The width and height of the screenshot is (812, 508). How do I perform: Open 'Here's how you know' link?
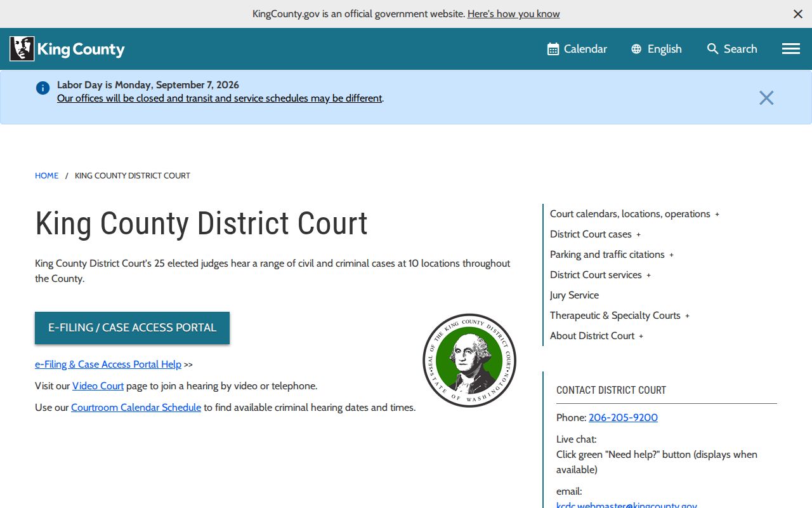514,14
